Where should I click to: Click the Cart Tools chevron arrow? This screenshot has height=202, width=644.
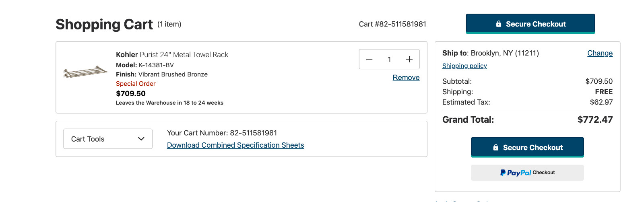point(141,139)
